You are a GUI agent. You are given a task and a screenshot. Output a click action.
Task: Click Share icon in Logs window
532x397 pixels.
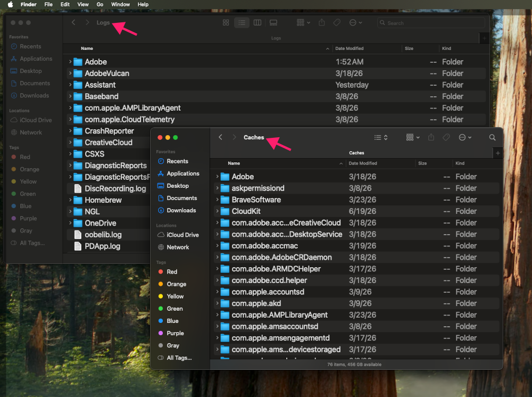[x=322, y=23]
